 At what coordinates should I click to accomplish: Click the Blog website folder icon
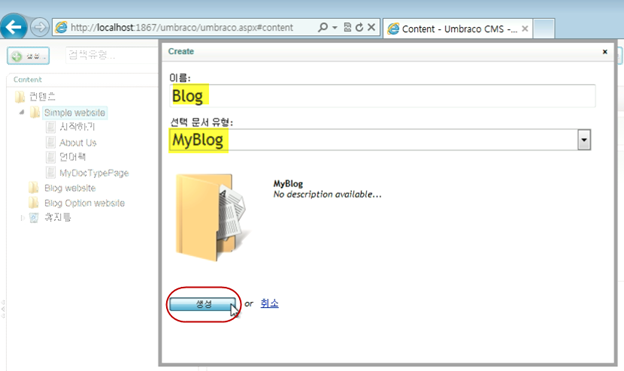click(34, 188)
